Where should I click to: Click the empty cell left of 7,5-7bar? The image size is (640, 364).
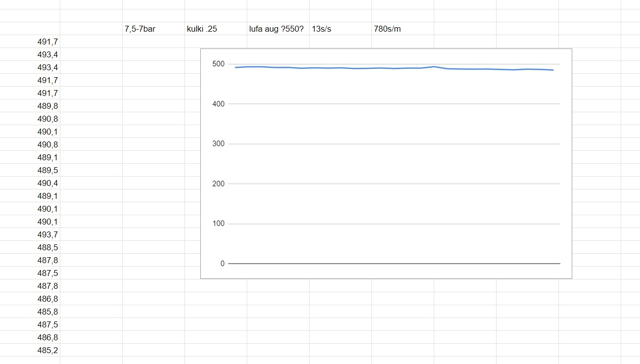click(91, 29)
